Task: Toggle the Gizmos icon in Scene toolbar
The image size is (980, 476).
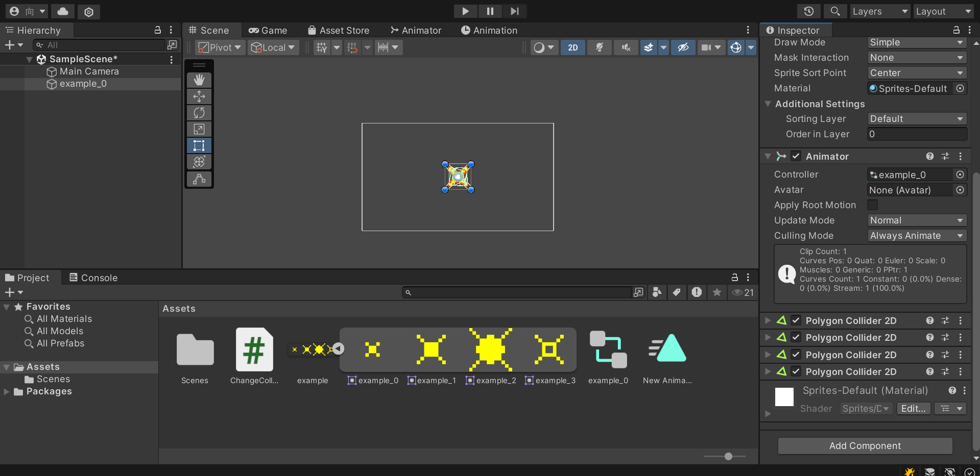Action: [x=736, y=47]
